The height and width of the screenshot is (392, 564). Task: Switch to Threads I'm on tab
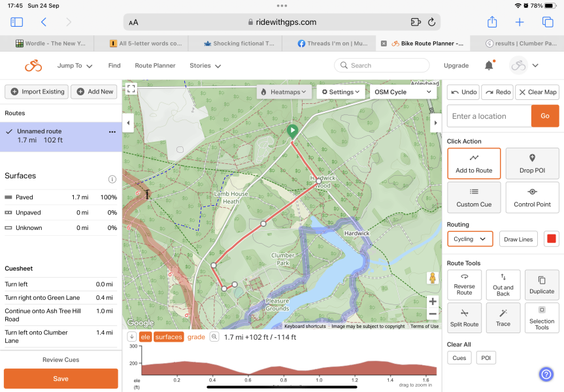click(x=329, y=44)
